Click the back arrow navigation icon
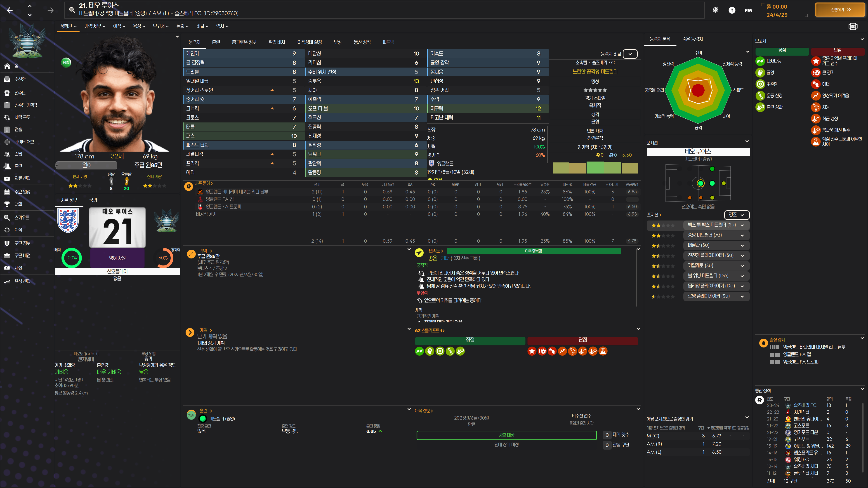 (10, 10)
